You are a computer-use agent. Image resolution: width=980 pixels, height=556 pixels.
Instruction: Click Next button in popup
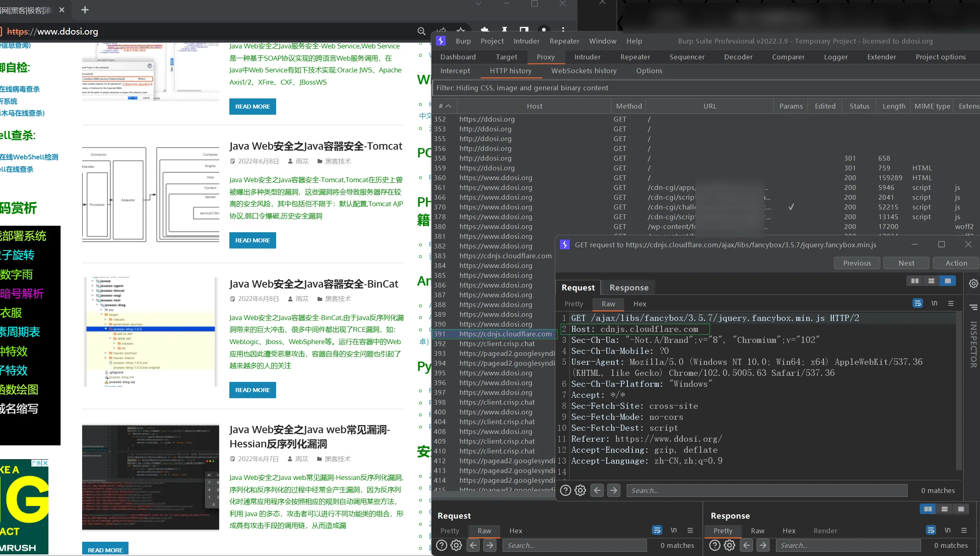906,263
